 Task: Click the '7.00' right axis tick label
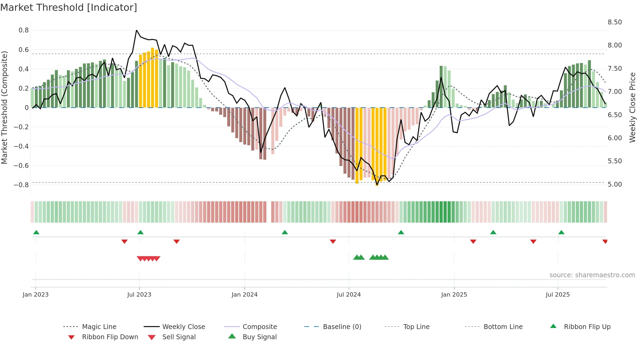click(615, 92)
